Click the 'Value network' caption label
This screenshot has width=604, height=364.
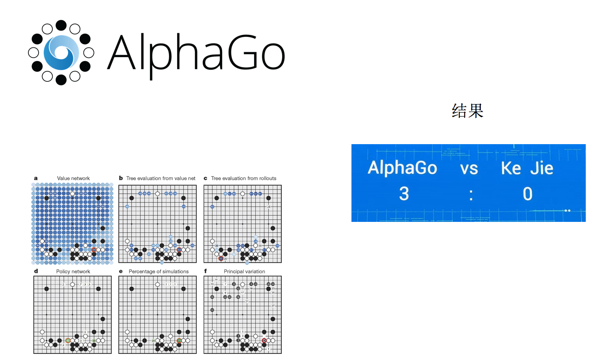pos(73,178)
